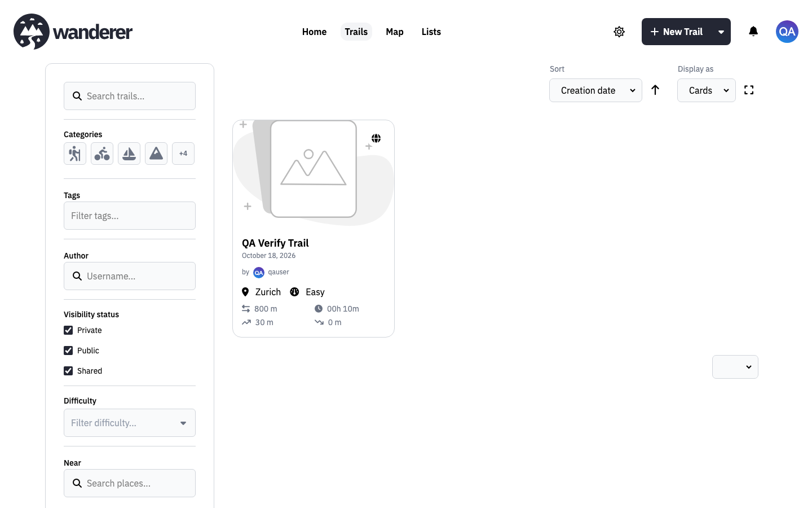Screen dimensions: 812x508
Task: Open the Creation date sort dropdown
Action: pos(595,90)
